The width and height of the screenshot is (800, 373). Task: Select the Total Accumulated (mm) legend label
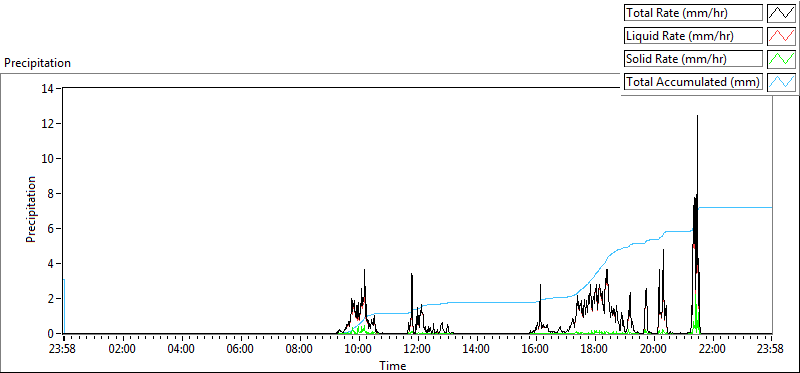[x=693, y=82]
